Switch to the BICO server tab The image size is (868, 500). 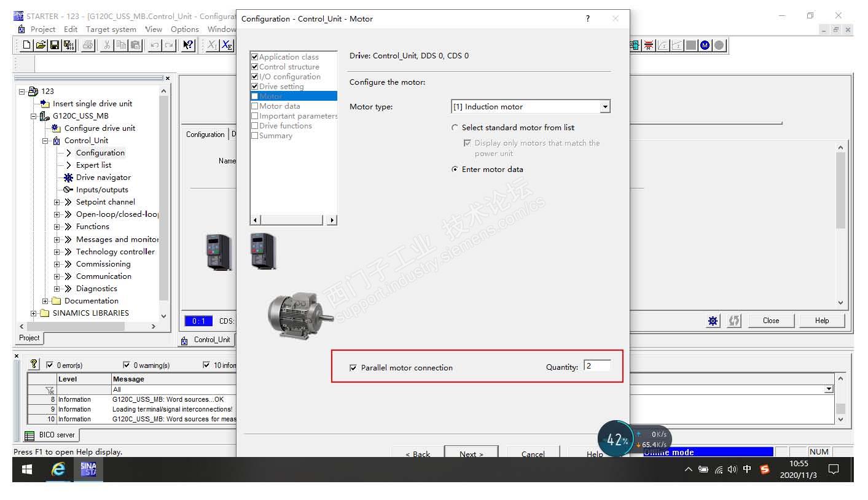(x=50, y=435)
